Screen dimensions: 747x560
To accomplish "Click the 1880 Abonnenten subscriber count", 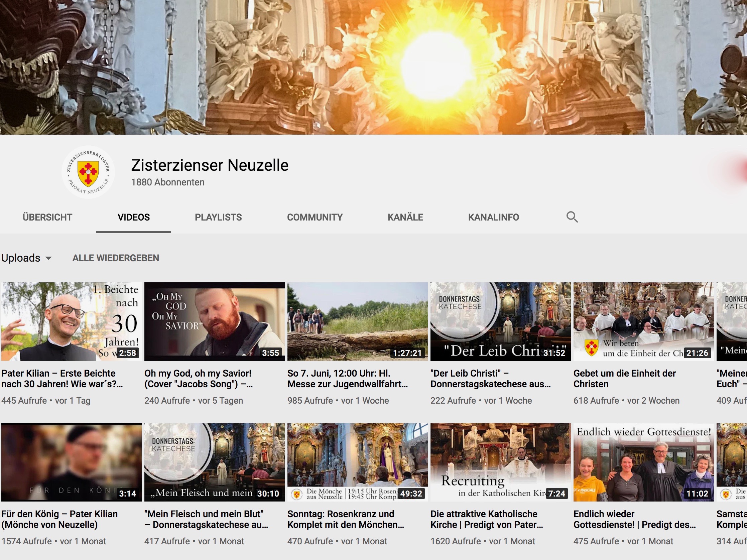I will 168,182.
